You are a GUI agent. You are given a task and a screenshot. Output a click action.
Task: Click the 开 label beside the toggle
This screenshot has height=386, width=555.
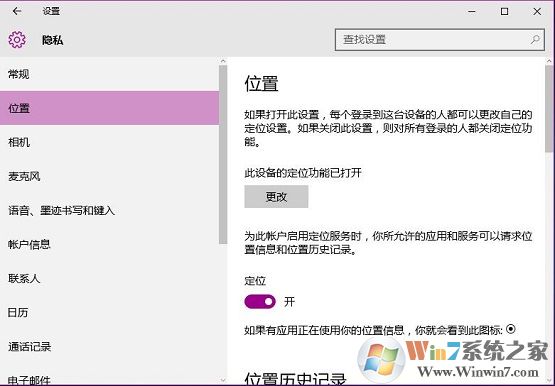tap(289, 302)
